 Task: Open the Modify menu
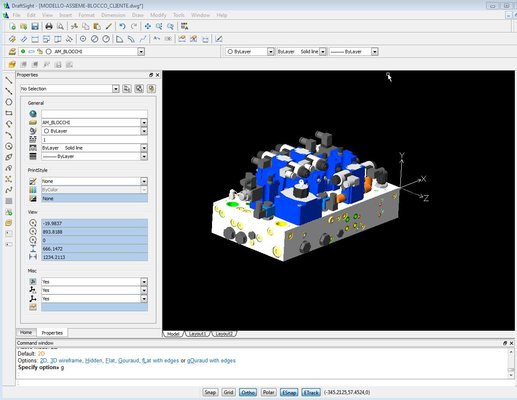coord(158,15)
